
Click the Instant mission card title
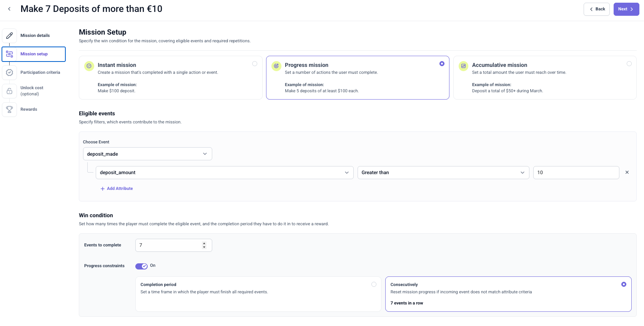[117, 65]
